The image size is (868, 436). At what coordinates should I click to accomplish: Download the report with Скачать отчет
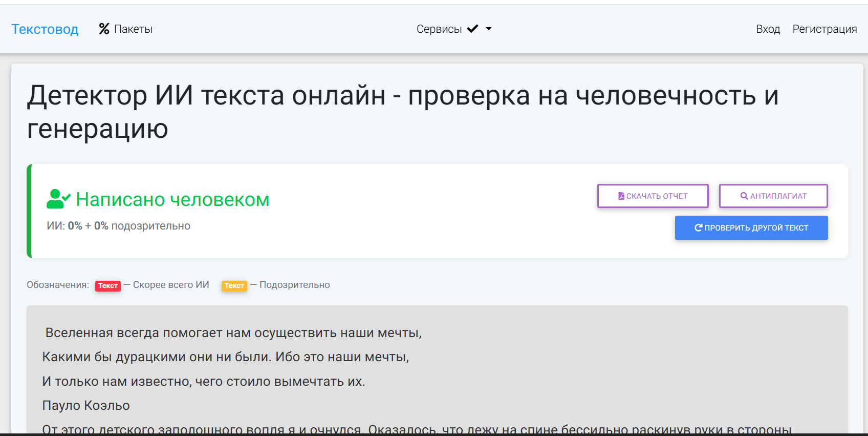coord(653,196)
